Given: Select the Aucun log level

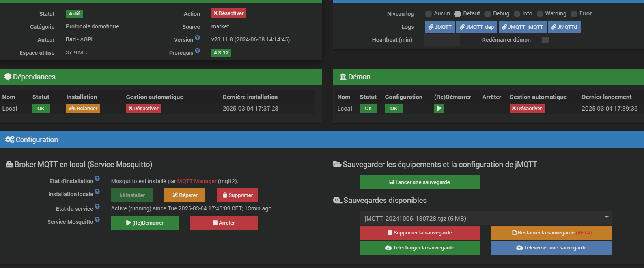Looking at the screenshot, I should (428, 14).
